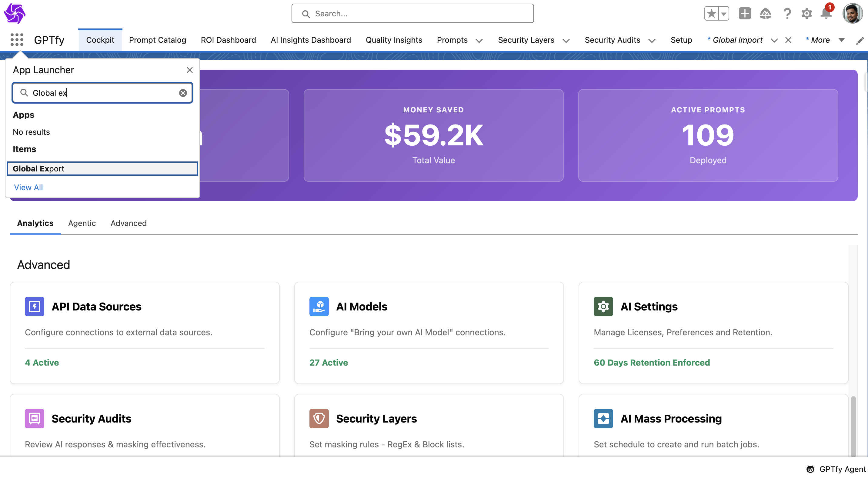Viewport: 868px width, 481px height.
Task: Click the global Search field
Action: tap(412, 13)
